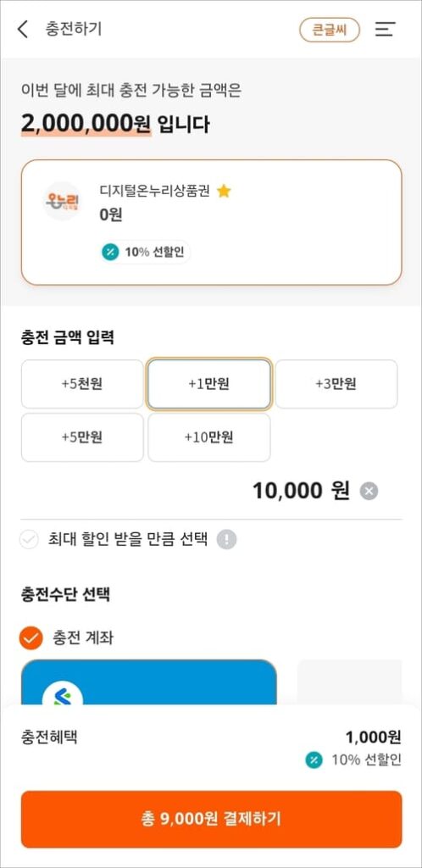Select the +1만원 amount button
The width and height of the screenshot is (422, 868).
(x=209, y=384)
